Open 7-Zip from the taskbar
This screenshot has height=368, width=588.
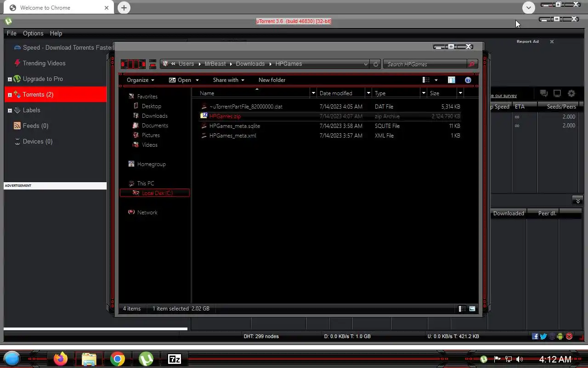coord(175,359)
